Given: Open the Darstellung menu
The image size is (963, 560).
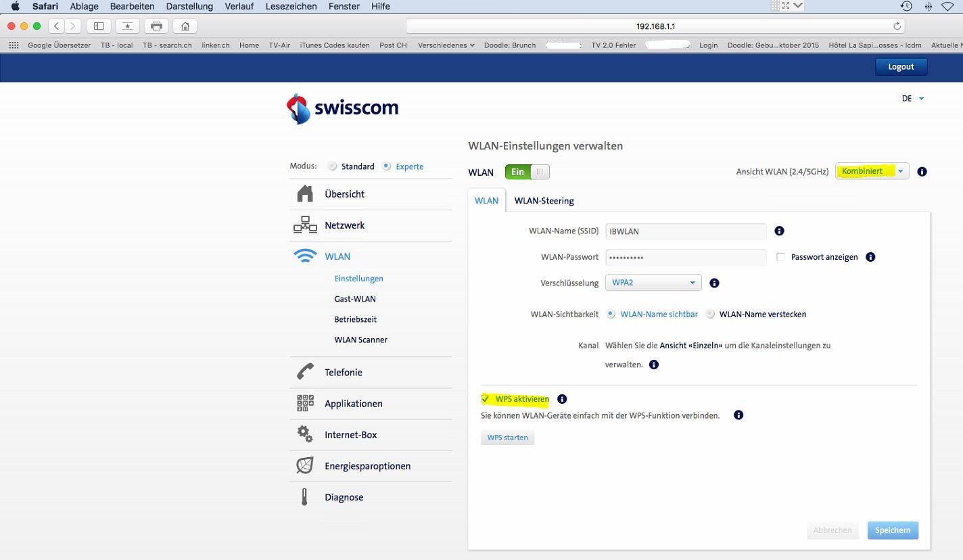Looking at the screenshot, I should 189,6.
